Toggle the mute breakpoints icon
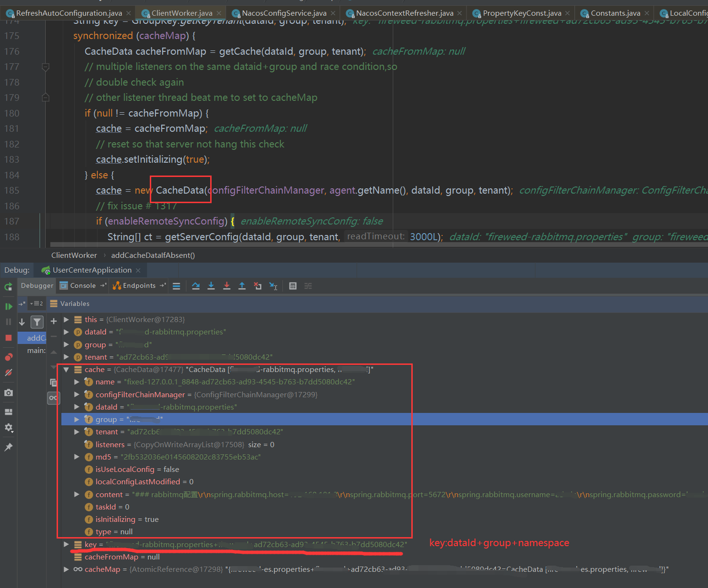Image resolution: width=708 pixels, height=588 pixels. 9,373
